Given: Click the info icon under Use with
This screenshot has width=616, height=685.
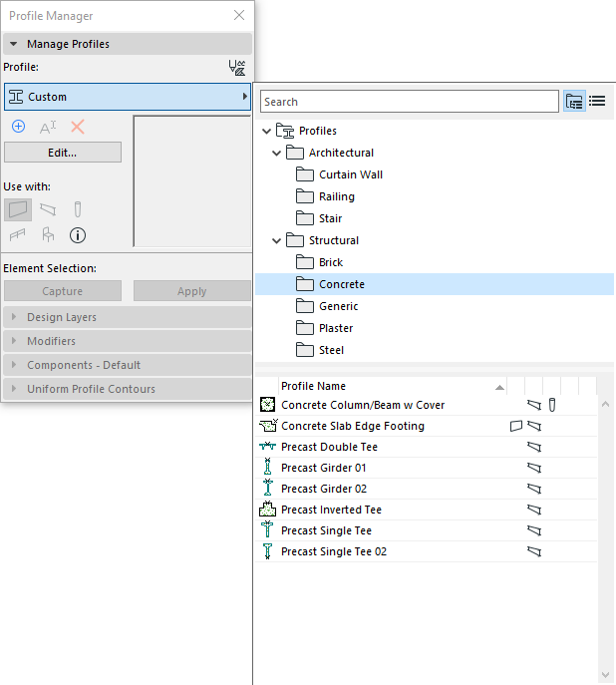Looking at the screenshot, I should [x=78, y=235].
